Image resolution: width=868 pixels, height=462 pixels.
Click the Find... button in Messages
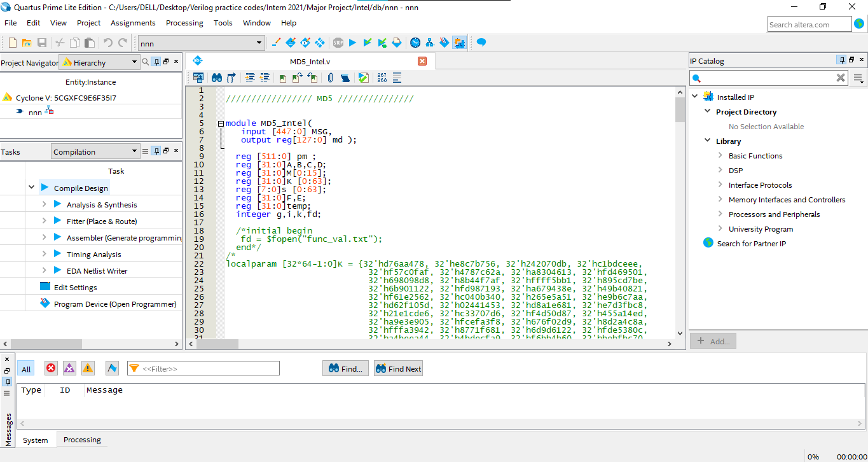345,368
